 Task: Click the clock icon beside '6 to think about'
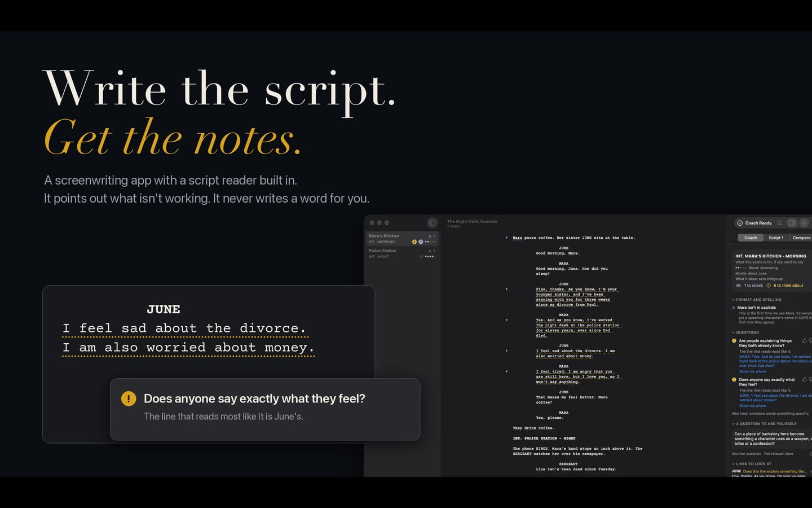tap(769, 286)
